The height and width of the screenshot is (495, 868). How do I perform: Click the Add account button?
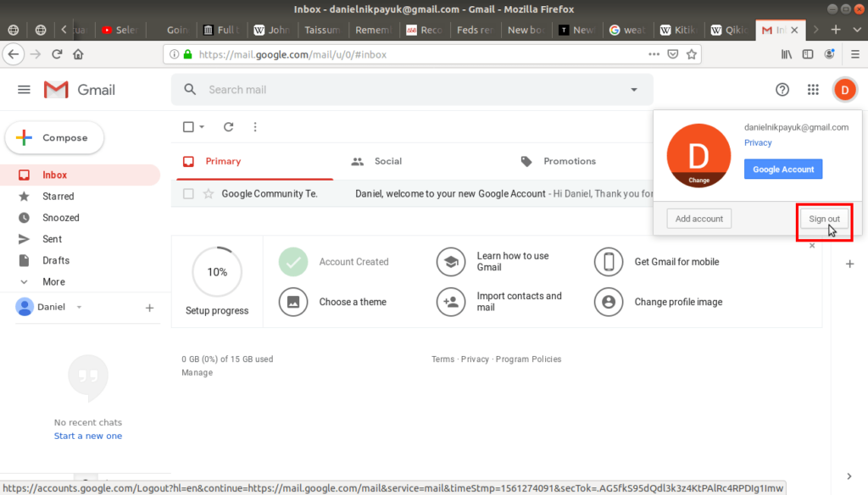699,219
